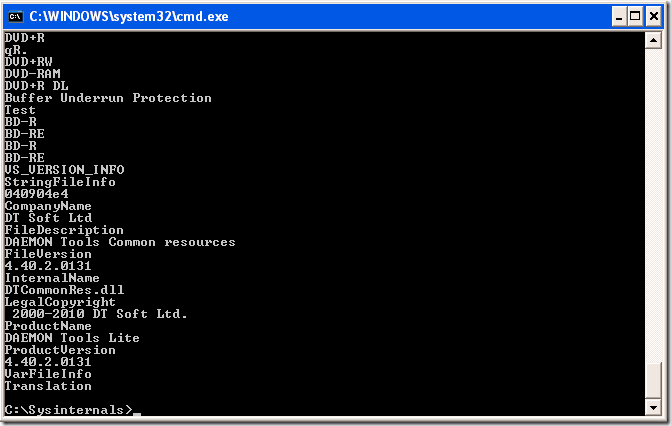Click the "DAEMON Tools Lite" output line
Screen dimensions: 671x426
[x=72, y=338]
